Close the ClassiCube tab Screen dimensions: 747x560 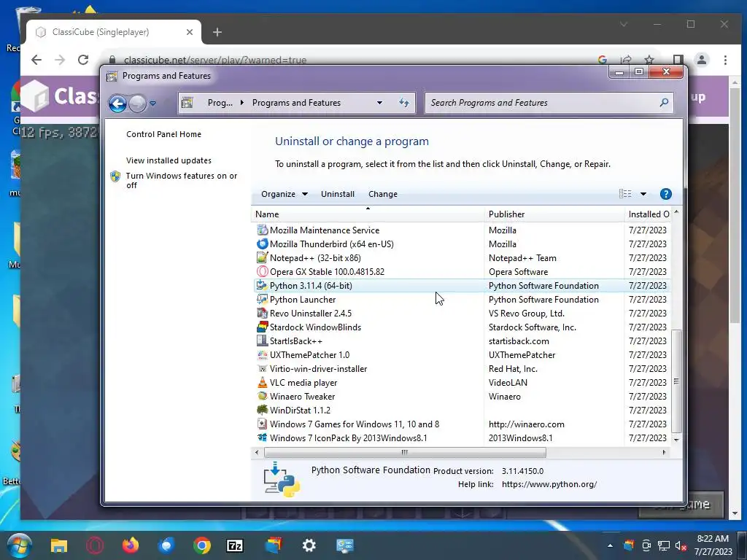[x=190, y=32]
